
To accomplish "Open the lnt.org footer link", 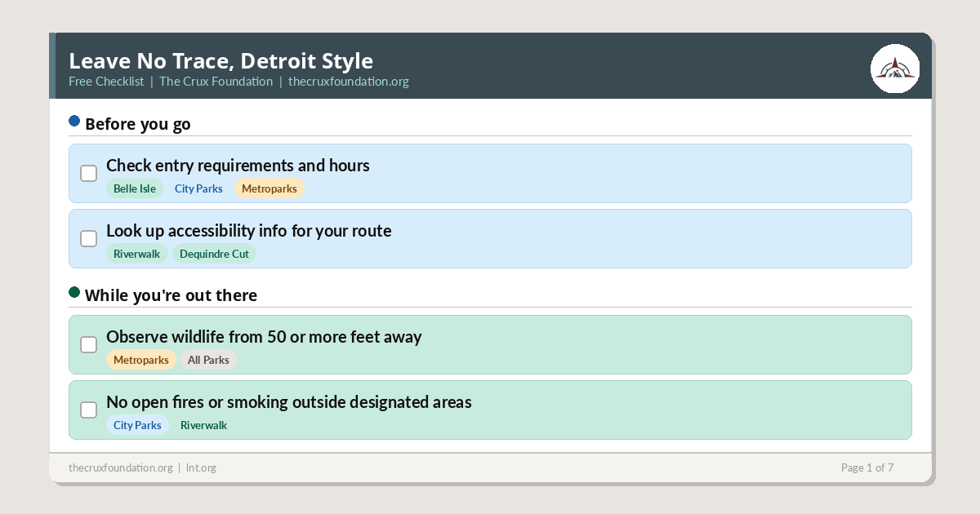I will pos(201,467).
